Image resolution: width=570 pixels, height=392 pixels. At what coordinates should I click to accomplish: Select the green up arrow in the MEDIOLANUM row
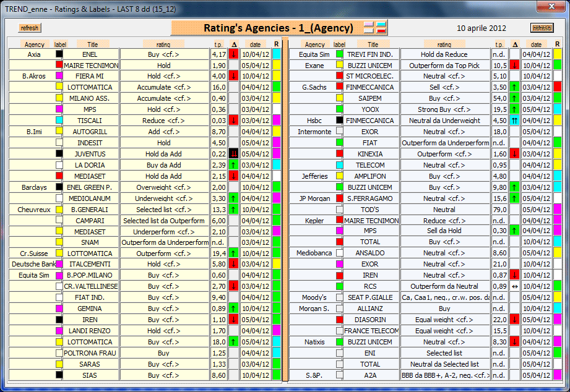(233, 198)
